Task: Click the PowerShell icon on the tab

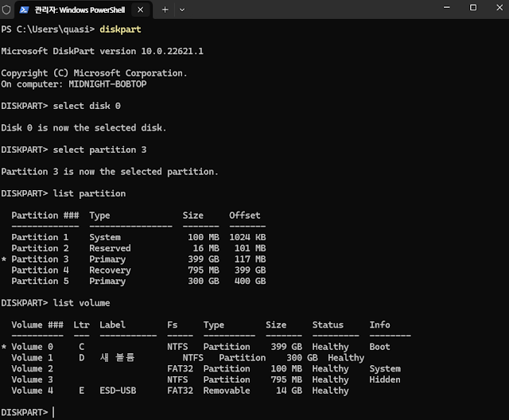Action: click(x=24, y=10)
